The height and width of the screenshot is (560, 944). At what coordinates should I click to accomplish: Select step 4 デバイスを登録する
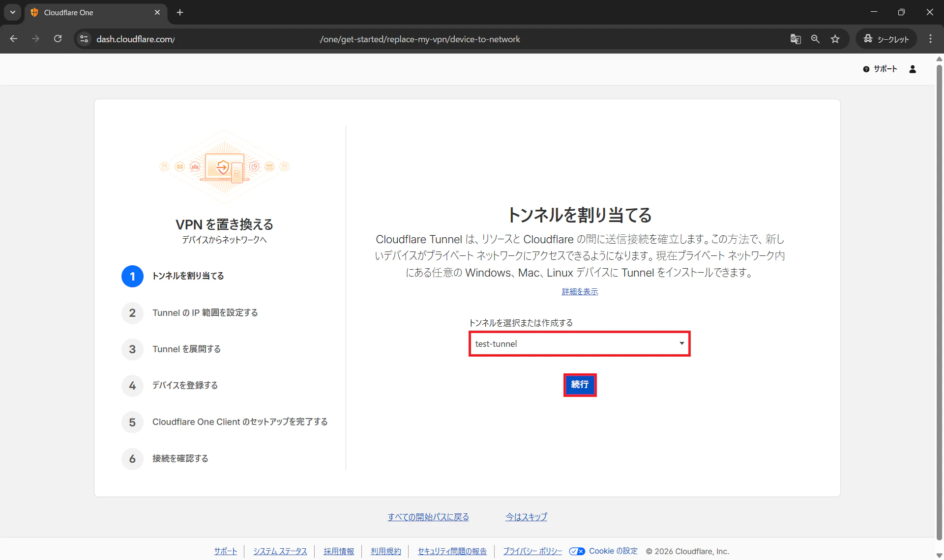coord(170,386)
